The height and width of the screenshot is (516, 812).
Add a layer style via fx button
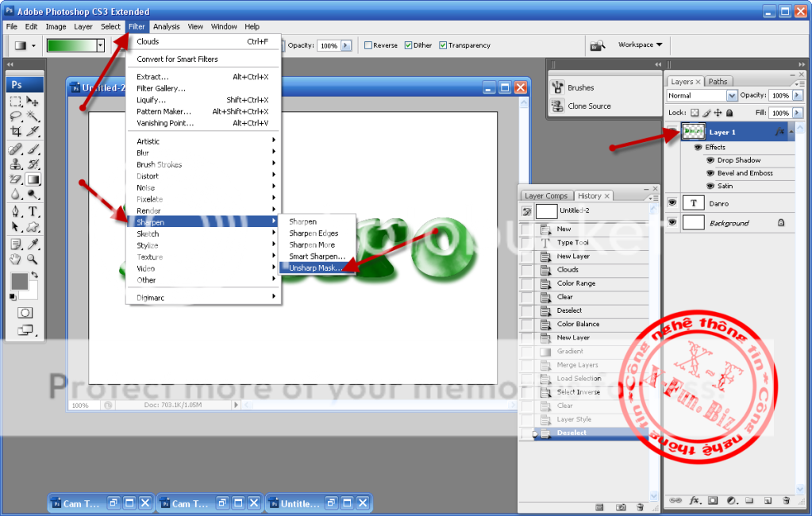click(x=695, y=500)
